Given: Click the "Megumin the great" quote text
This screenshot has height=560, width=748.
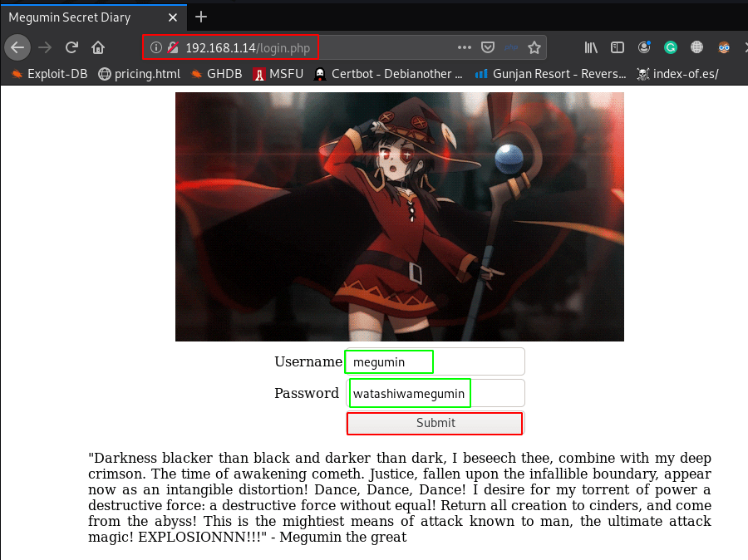Looking at the screenshot, I should 343,537.
